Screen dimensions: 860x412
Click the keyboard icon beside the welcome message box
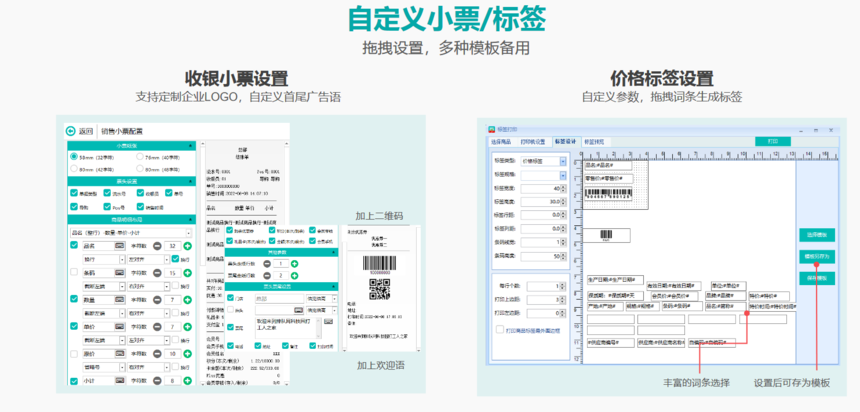[x=328, y=321]
